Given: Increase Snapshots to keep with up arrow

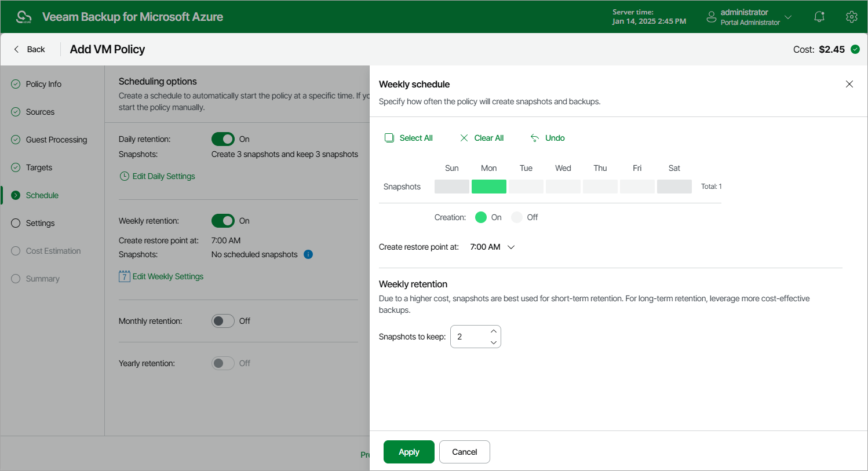Looking at the screenshot, I should tap(494, 331).
